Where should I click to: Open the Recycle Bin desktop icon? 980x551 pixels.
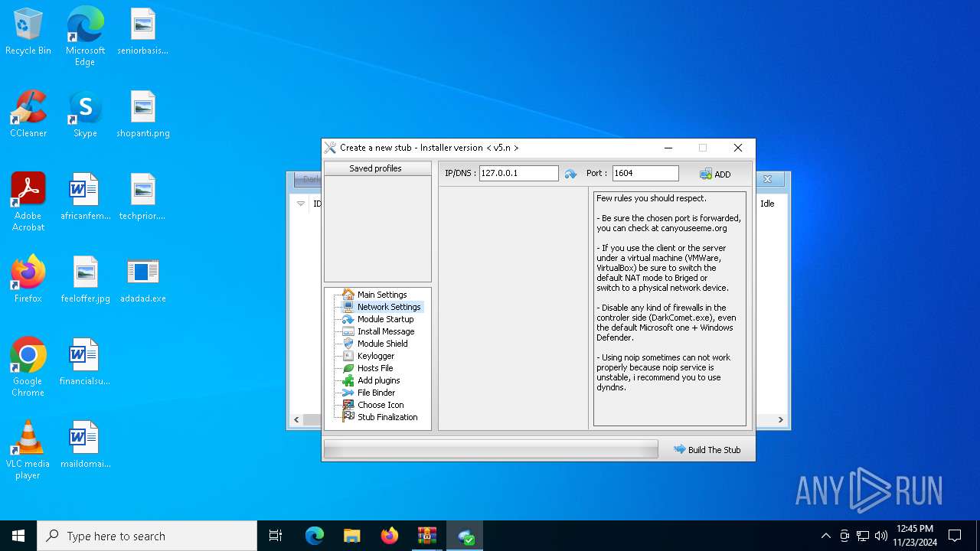pos(28,31)
